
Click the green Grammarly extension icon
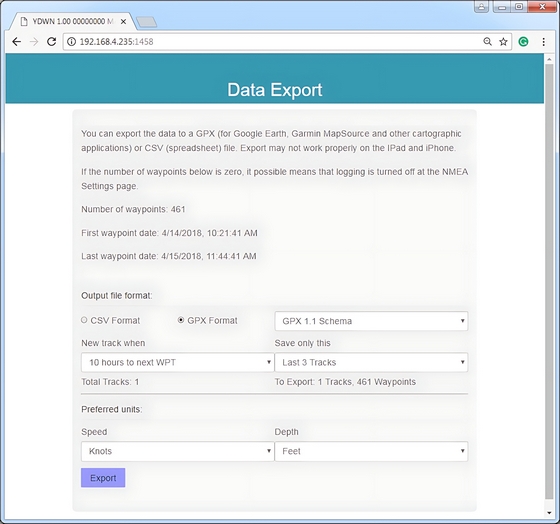(523, 42)
